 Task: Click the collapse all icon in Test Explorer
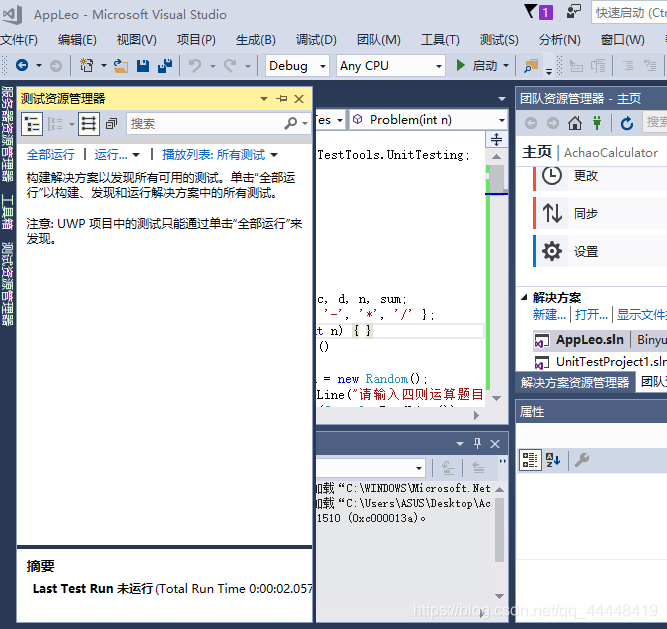pyautogui.click(x=111, y=124)
